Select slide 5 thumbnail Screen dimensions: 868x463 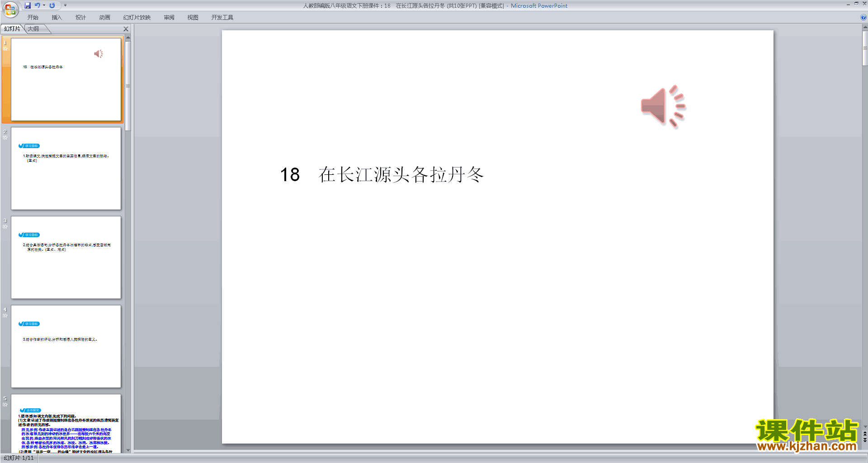pyautogui.click(x=66, y=424)
